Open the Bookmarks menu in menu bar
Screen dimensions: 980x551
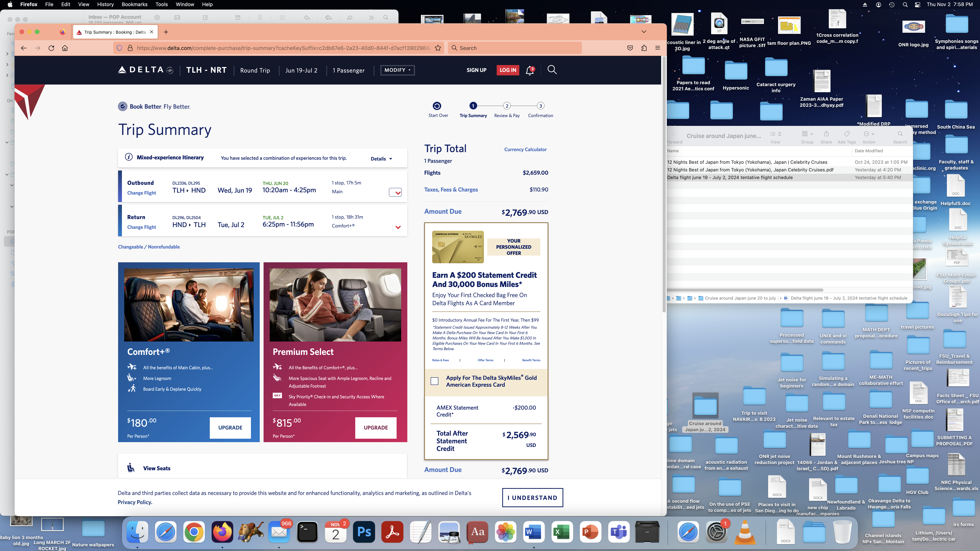point(134,5)
